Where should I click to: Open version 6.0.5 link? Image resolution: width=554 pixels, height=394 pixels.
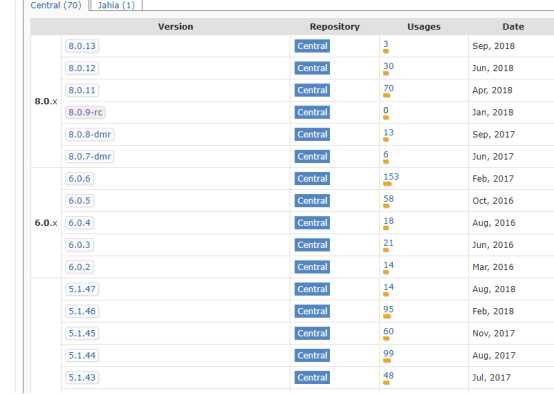point(79,201)
